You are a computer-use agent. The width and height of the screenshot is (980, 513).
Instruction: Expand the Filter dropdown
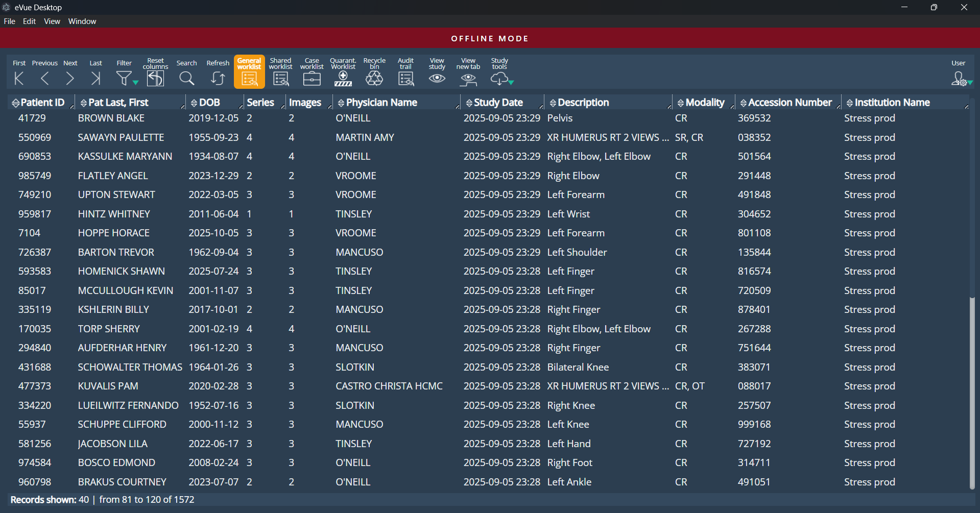pos(135,82)
